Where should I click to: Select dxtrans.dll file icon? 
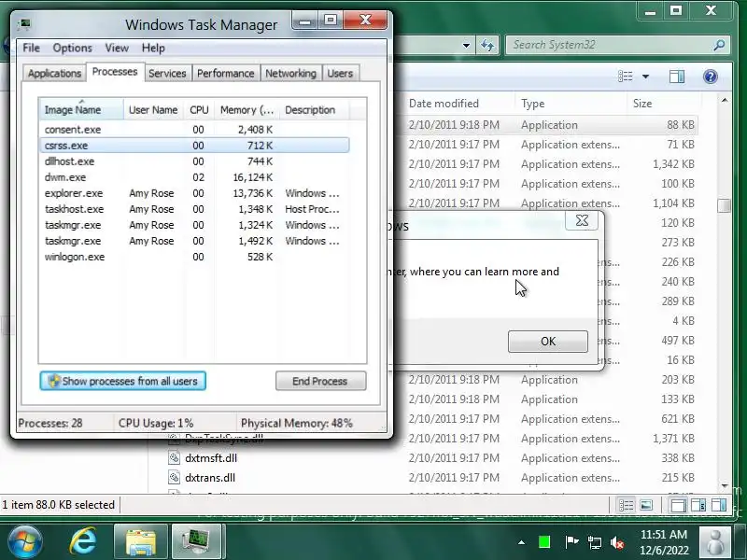pos(174,478)
